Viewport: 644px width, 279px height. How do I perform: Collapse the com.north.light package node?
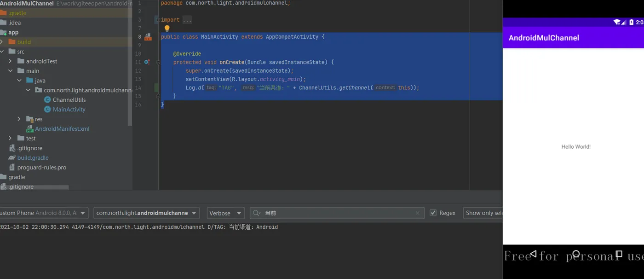click(28, 90)
